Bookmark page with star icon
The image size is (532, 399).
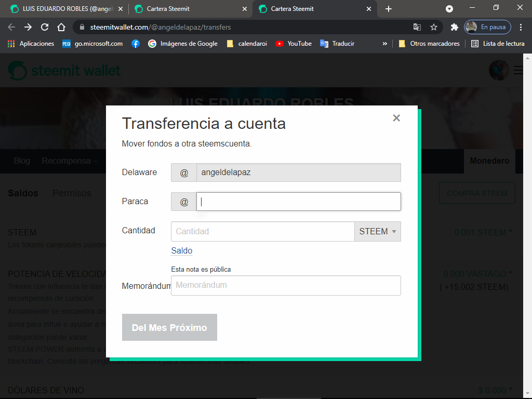coord(434,27)
